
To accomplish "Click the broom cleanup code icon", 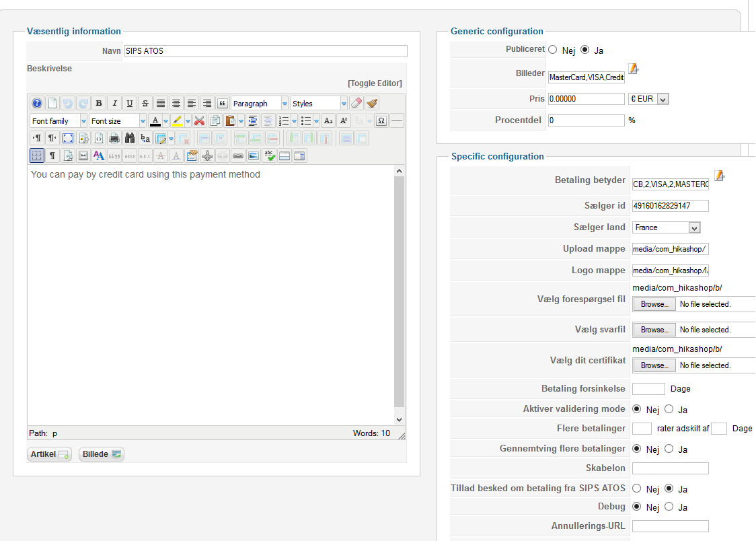I will point(372,103).
